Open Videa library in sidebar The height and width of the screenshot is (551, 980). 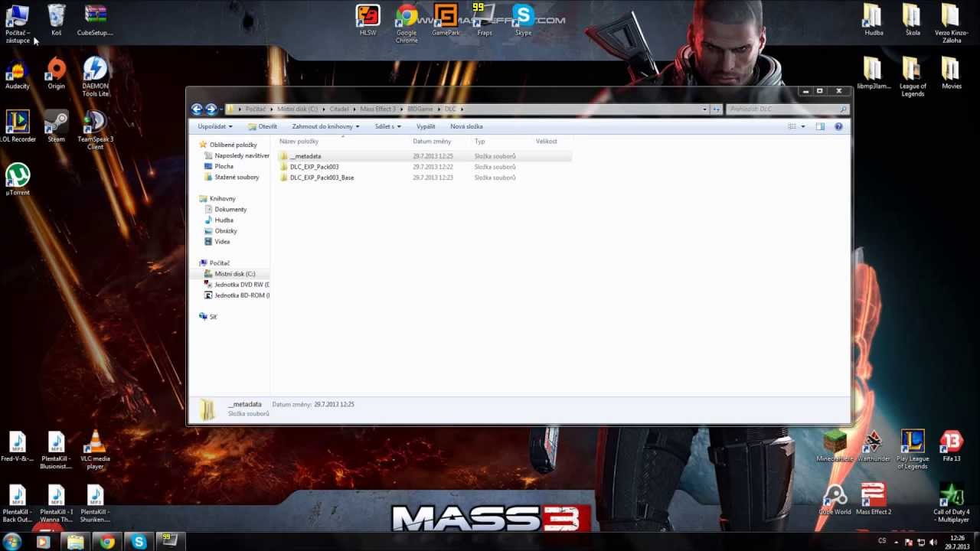point(222,241)
